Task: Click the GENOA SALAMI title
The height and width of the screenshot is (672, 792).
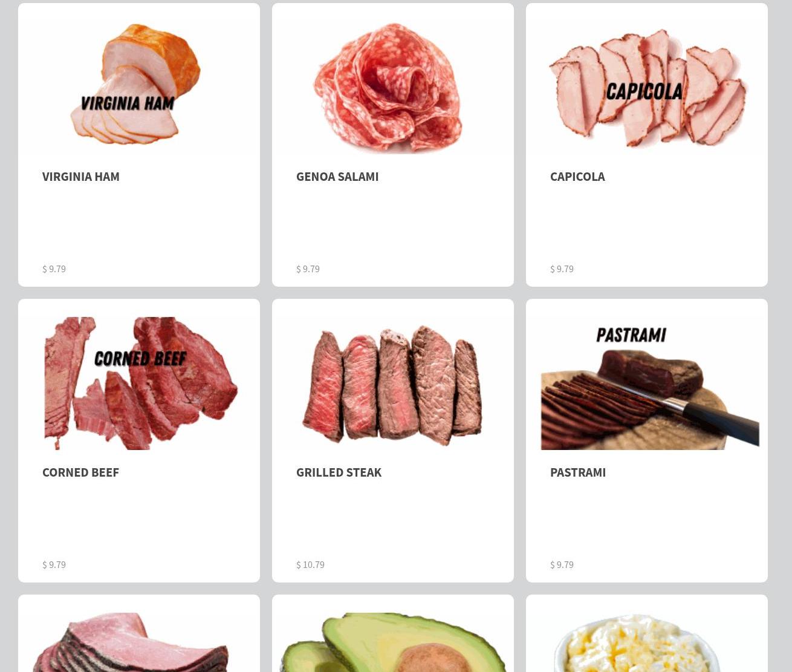Action: pyautogui.click(x=337, y=176)
